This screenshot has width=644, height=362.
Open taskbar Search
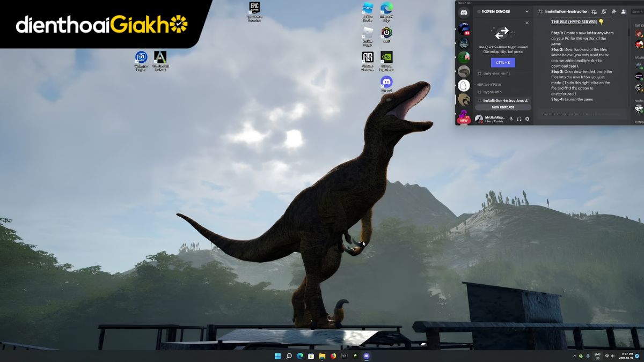click(x=289, y=356)
